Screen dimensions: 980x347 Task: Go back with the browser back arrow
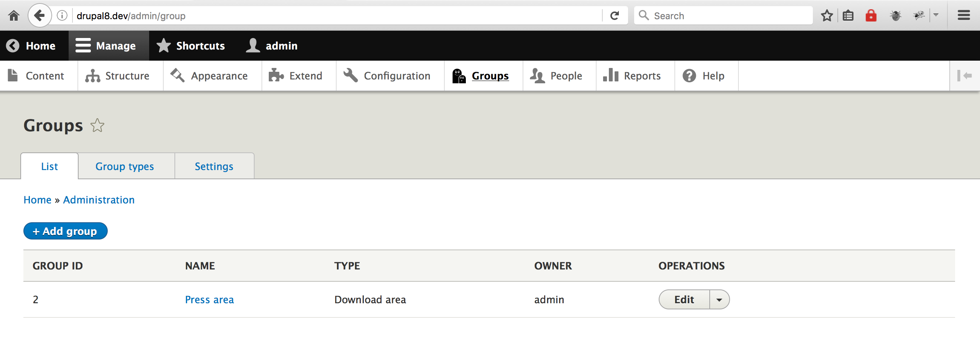coord(39,15)
